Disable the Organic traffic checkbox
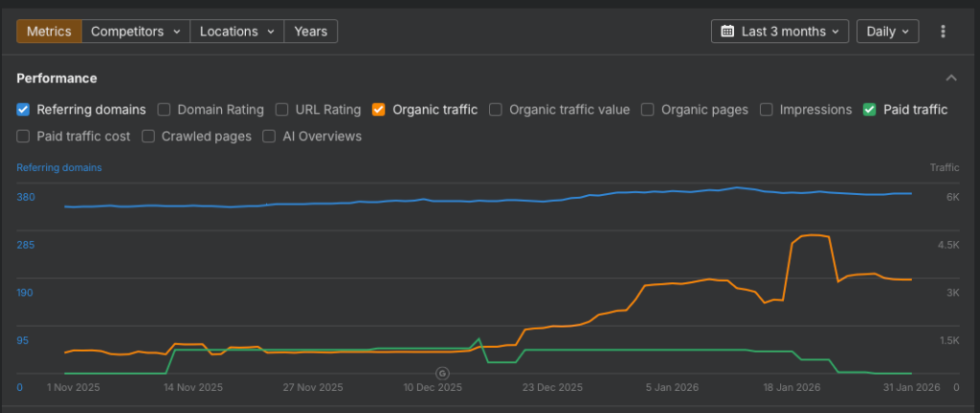 [379, 110]
